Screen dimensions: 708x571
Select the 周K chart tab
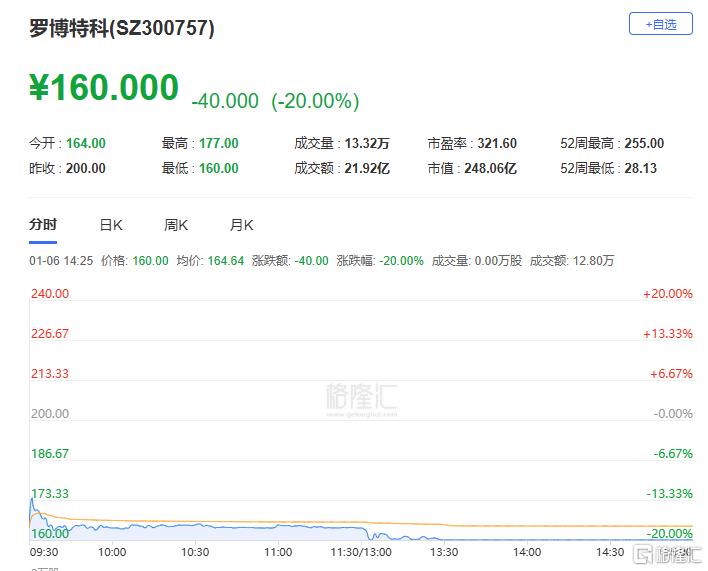click(x=176, y=225)
